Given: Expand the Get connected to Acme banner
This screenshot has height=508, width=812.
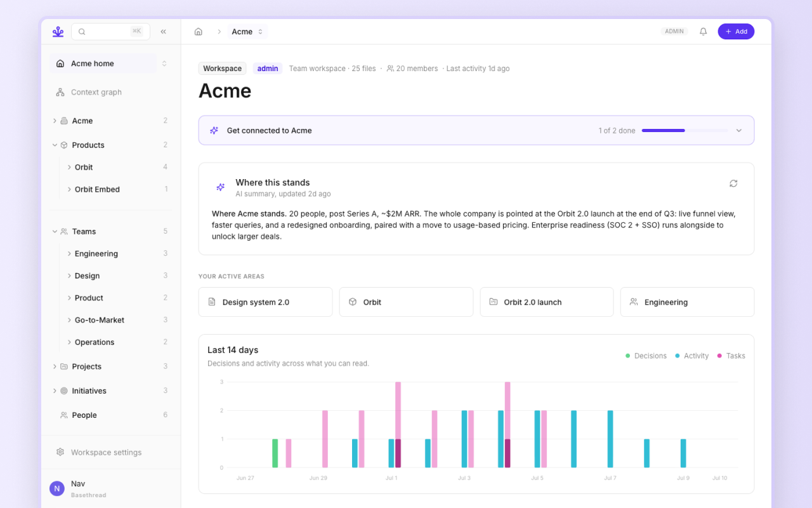Looking at the screenshot, I should click(x=739, y=131).
